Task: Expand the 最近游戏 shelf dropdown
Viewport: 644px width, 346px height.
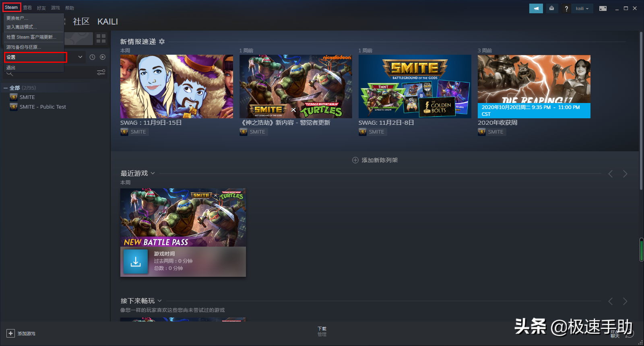Action: tap(153, 173)
